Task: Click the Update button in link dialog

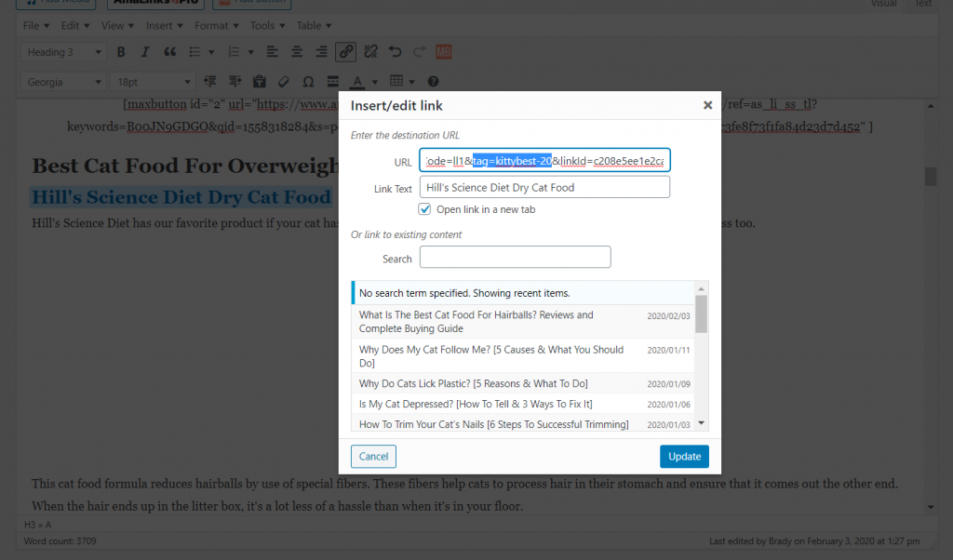Action: (684, 457)
